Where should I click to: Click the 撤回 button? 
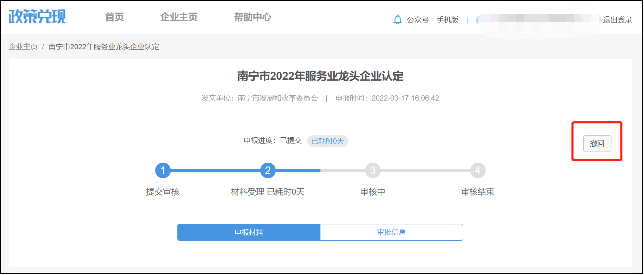[x=597, y=144]
